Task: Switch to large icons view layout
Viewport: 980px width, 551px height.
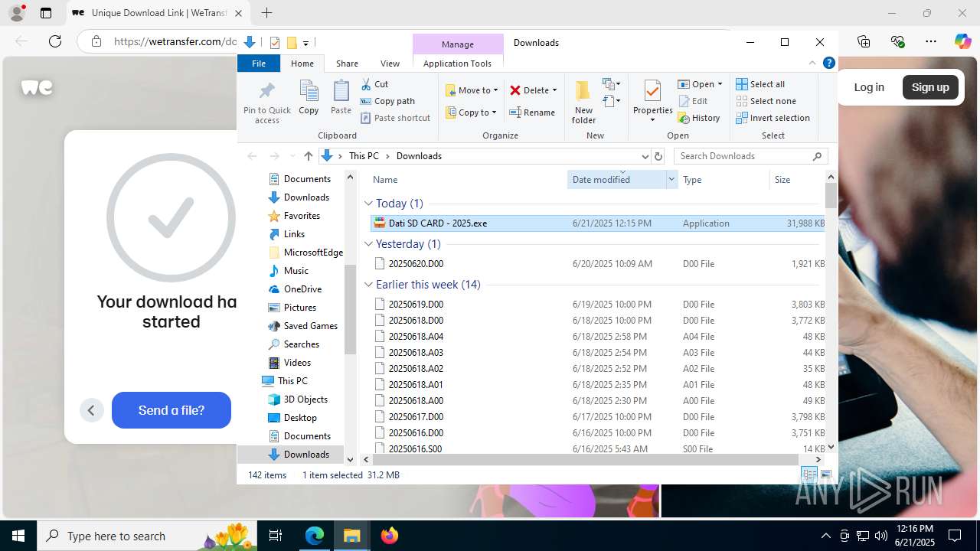Action: pyautogui.click(x=825, y=475)
